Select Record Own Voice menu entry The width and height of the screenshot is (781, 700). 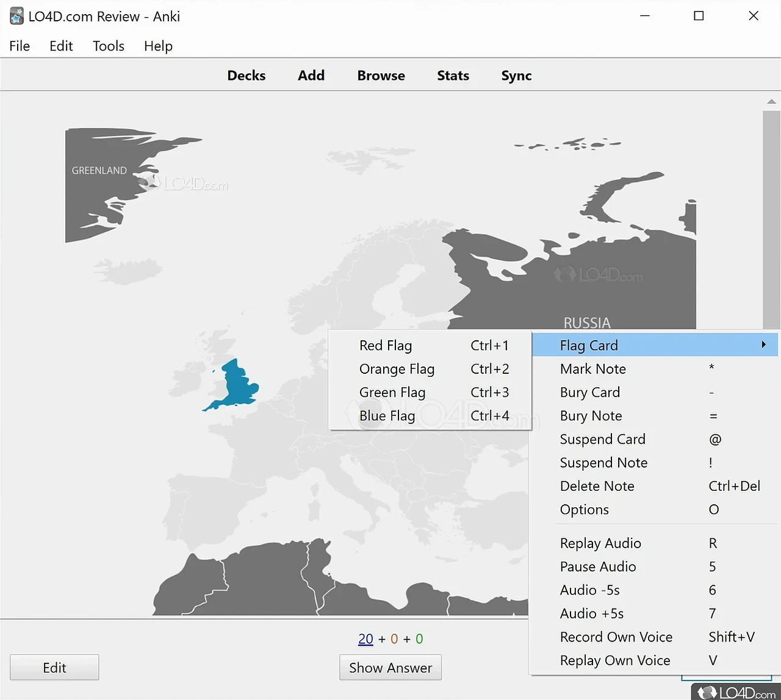click(655, 637)
